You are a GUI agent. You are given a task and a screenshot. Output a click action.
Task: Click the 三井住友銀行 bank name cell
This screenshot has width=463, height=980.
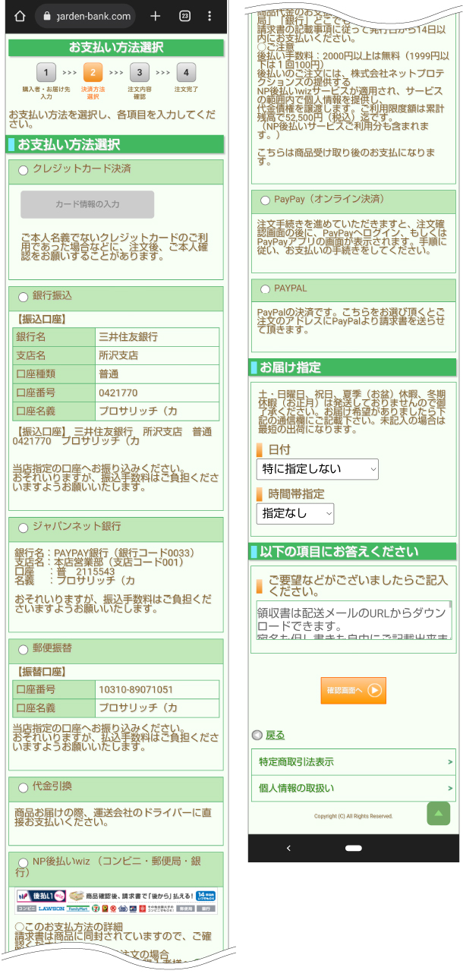point(157,336)
